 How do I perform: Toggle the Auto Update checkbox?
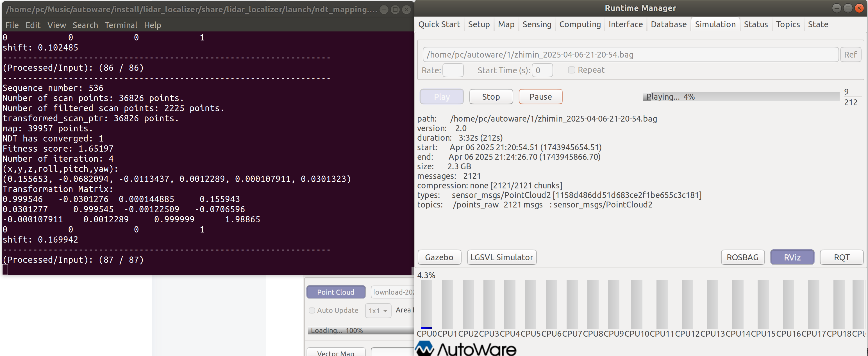[312, 310]
